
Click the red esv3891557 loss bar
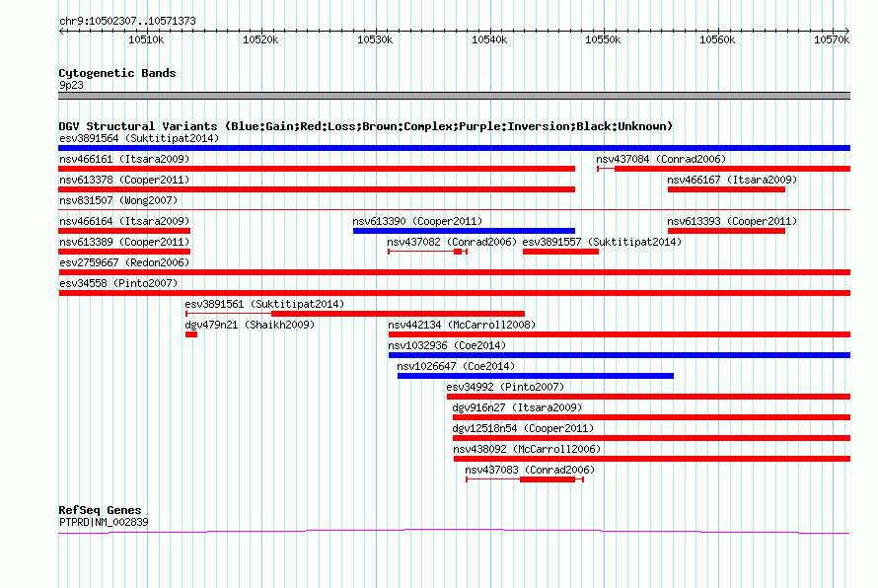pos(560,252)
